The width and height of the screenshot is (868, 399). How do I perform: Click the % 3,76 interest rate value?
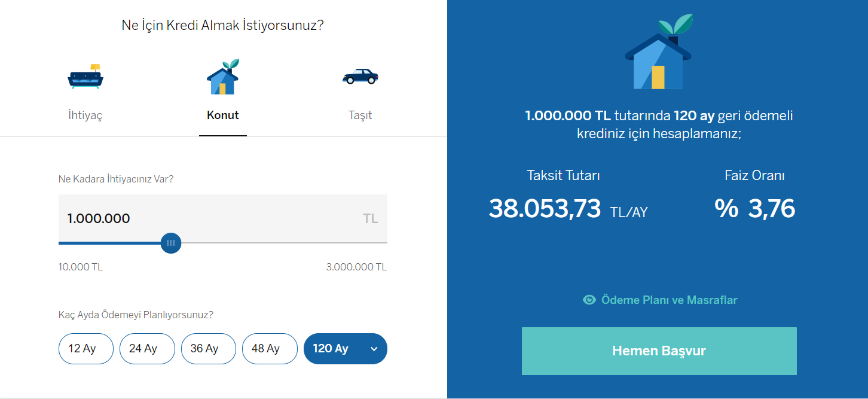(754, 209)
